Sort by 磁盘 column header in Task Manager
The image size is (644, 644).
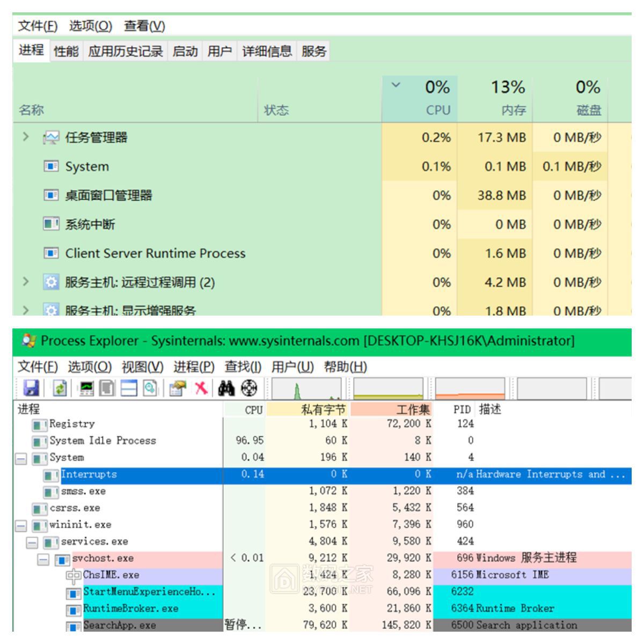point(570,99)
